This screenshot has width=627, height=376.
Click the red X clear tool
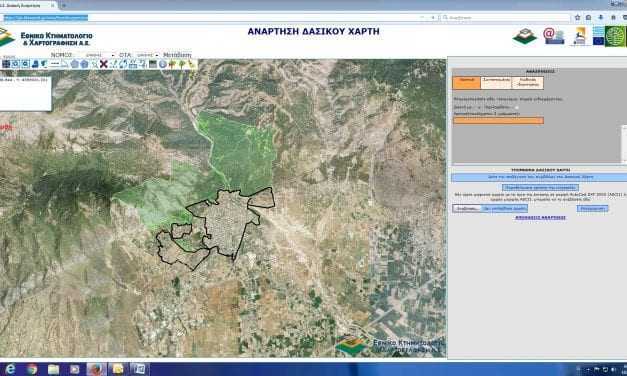104,64
